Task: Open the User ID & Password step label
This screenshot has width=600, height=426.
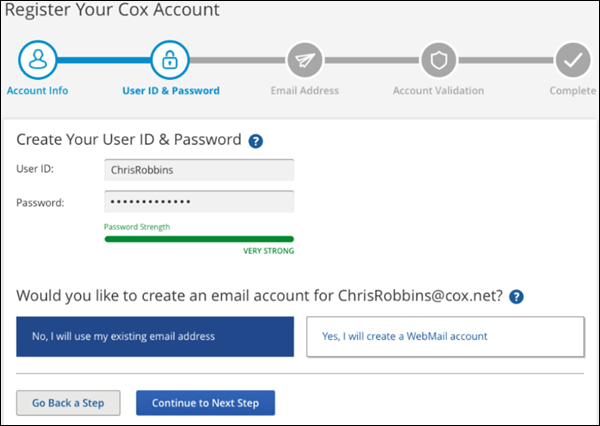Action: coord(171,91)
